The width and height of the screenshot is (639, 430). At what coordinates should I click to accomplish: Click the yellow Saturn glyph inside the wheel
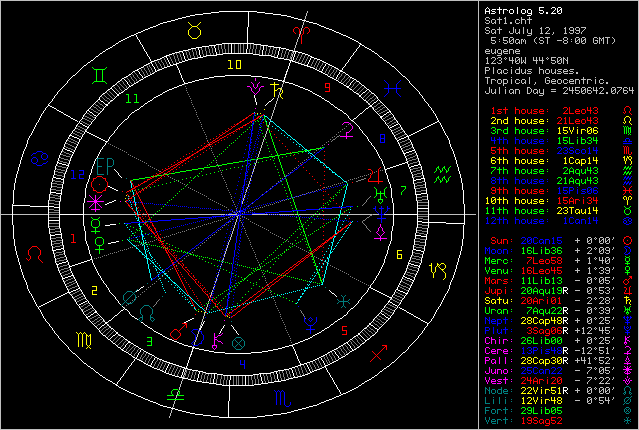[278, 90]
